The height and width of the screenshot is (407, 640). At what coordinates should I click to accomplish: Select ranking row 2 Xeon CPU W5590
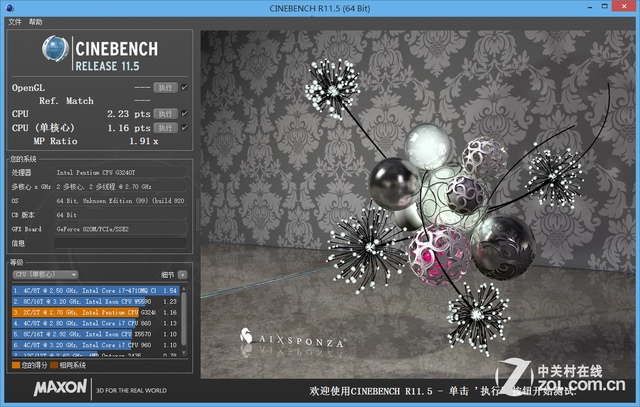tap(96, 302)
